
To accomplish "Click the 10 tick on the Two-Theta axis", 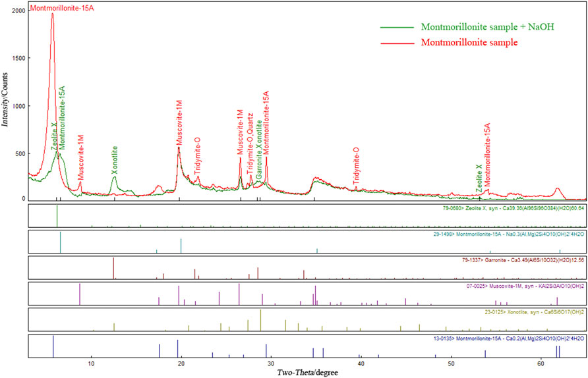I will point(91,364).
